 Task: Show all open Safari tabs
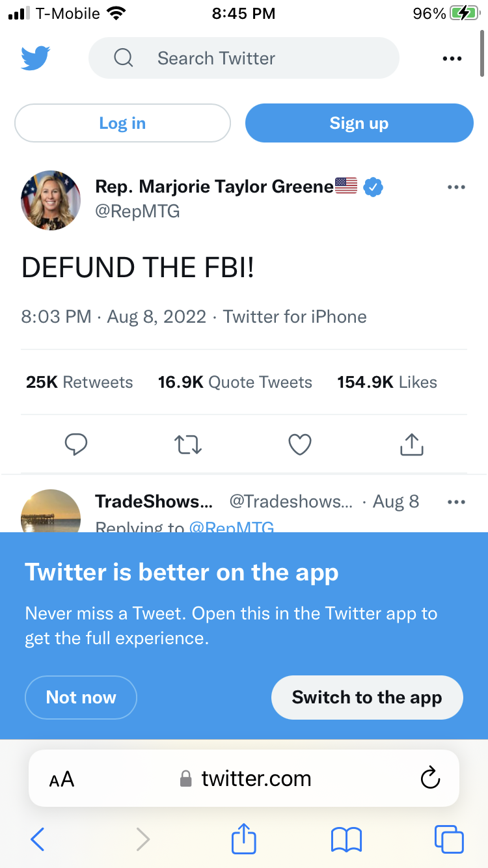pos(449,839)
